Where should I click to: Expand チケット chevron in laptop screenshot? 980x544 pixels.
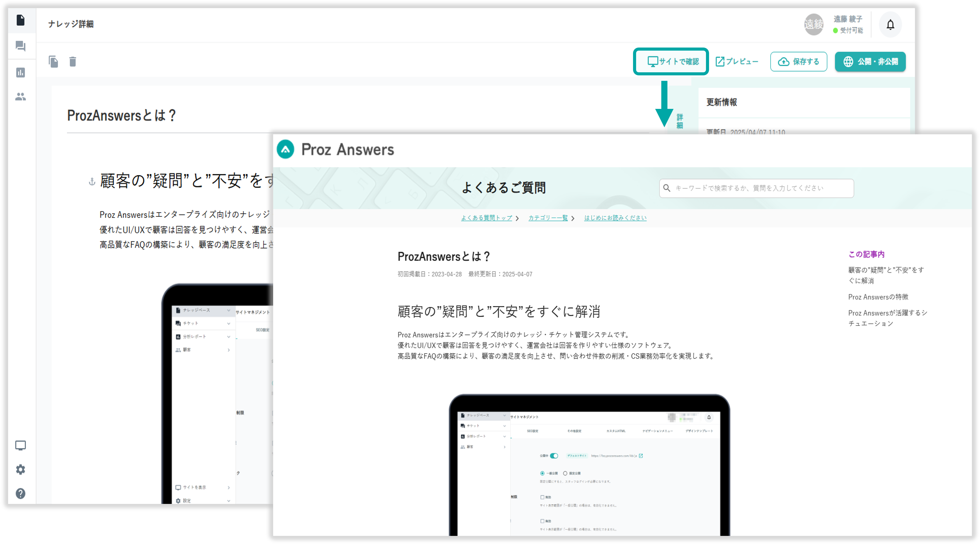tap(504, 426)
